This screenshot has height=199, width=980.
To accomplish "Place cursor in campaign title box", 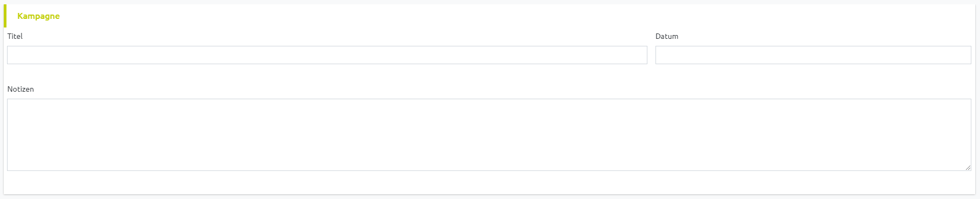I will (x=327, y=55).
